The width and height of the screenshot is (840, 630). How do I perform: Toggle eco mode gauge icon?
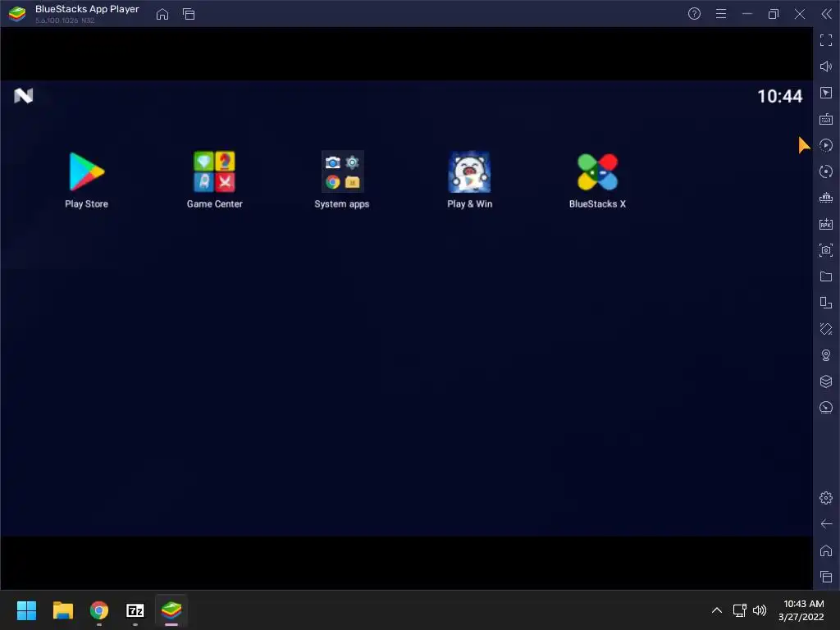[826, 408]
